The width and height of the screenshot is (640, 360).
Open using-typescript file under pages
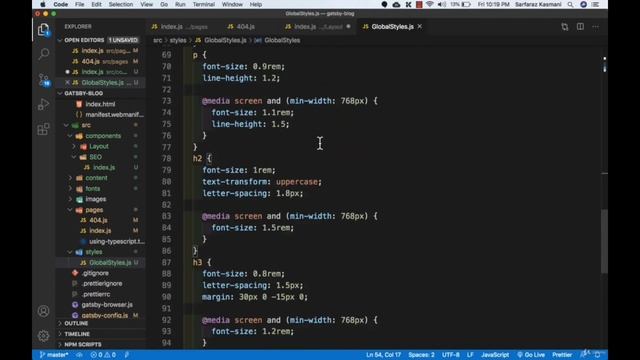tap(117, 241)
